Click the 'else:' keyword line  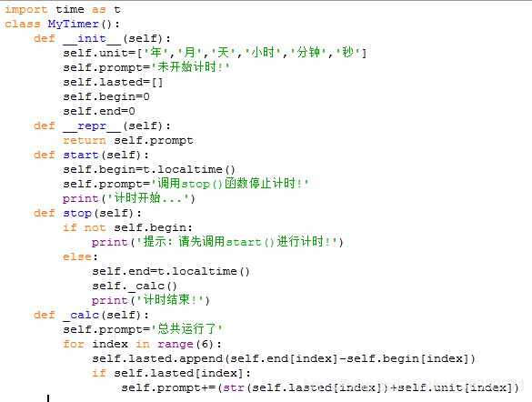point(80,256)
